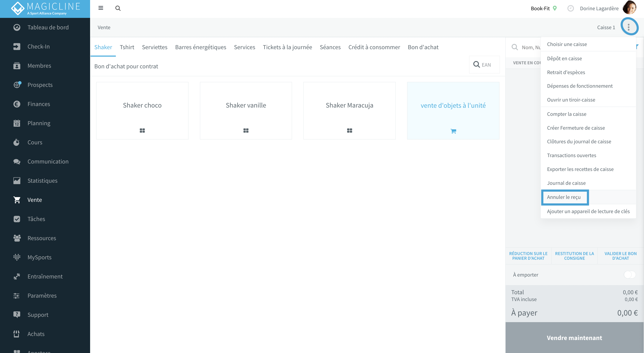The image size is (644, 353).
Task: Select Dépôt en caisse
Action: (588, 59)
